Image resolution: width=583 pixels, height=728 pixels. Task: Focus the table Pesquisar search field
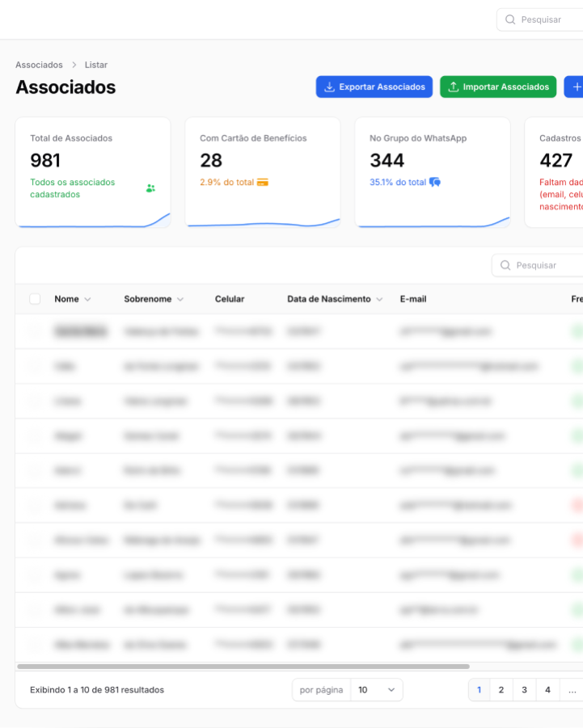coord(538,265)
